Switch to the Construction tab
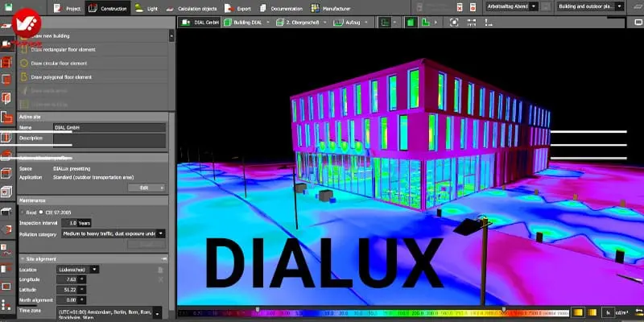644x322 pixels. (108, 8)
